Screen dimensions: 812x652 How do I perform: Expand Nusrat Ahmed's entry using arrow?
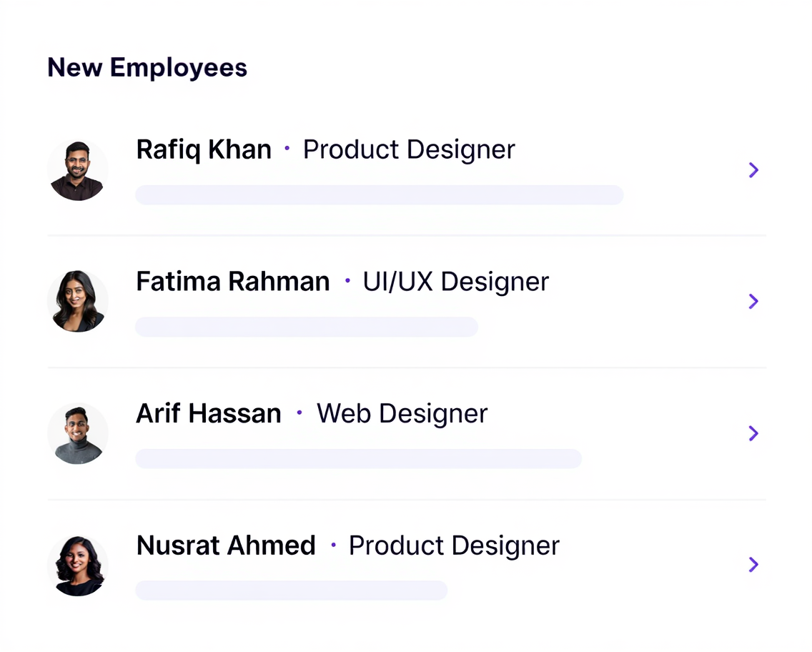coord(753,565)
